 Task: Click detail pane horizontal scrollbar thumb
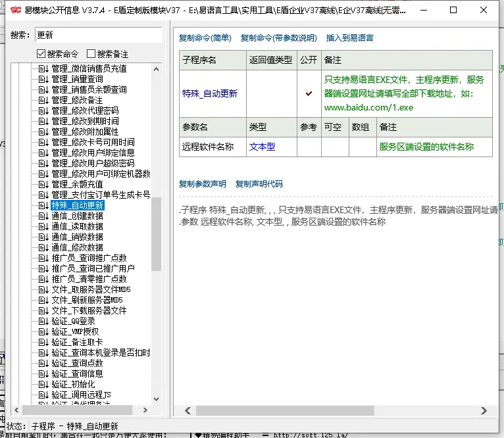pos(285,410)
